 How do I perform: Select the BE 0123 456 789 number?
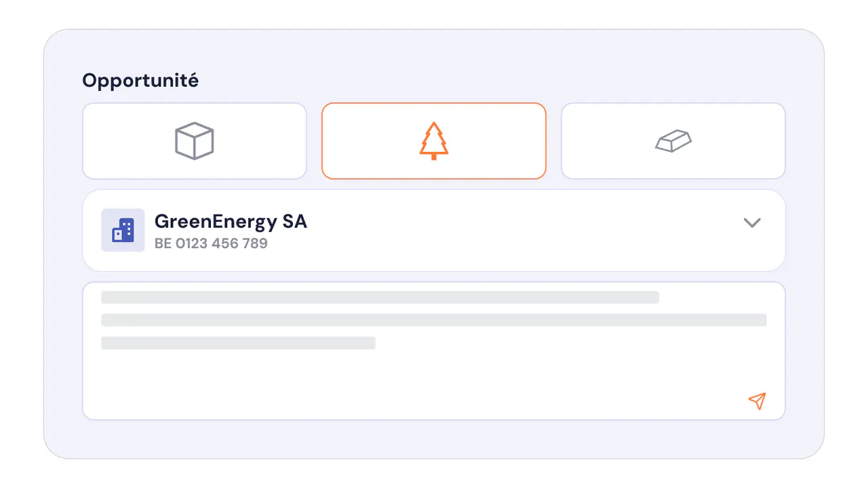tap(211, 243)
